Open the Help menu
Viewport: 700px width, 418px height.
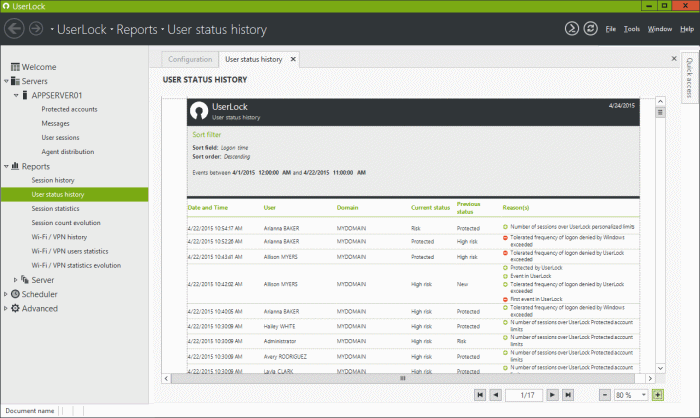(687, 29)
